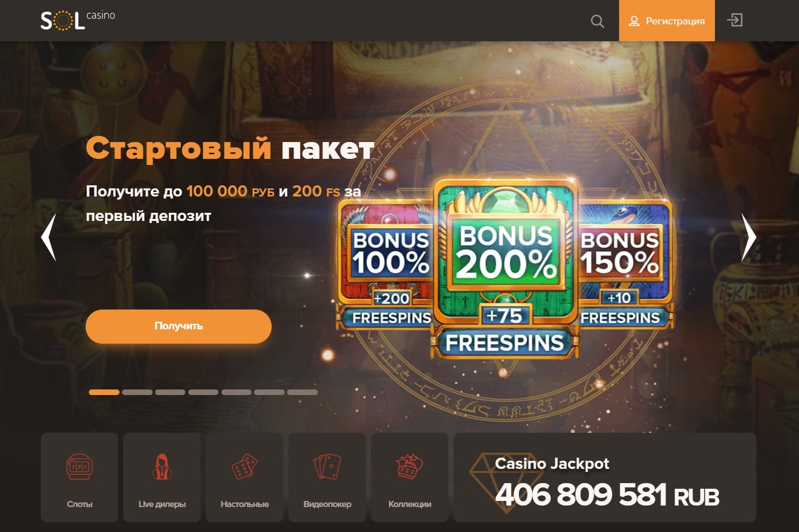
Task: Switch to the second carousel indicator
Action: [x=137, y=392]
